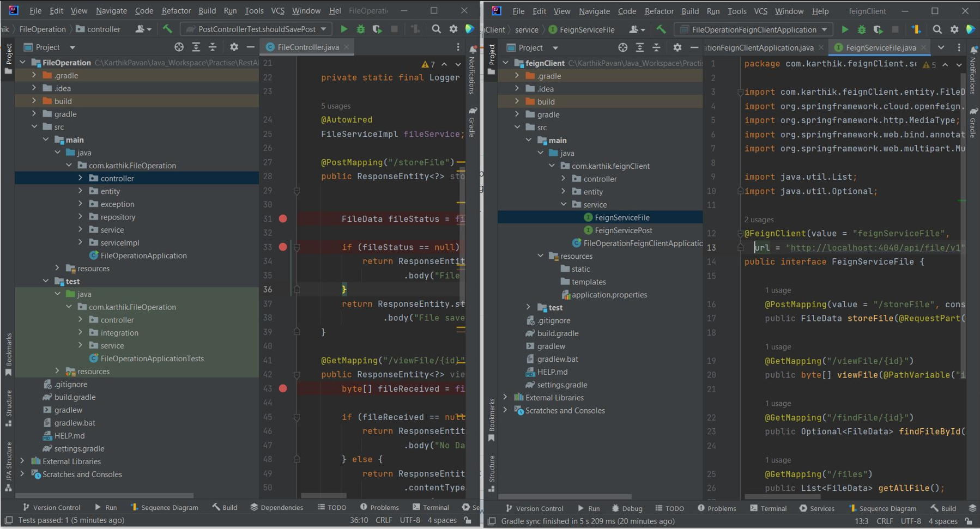The image size is (980, 529).
Task: Open Search Everywhere in right window
Action: coord(937,29)
